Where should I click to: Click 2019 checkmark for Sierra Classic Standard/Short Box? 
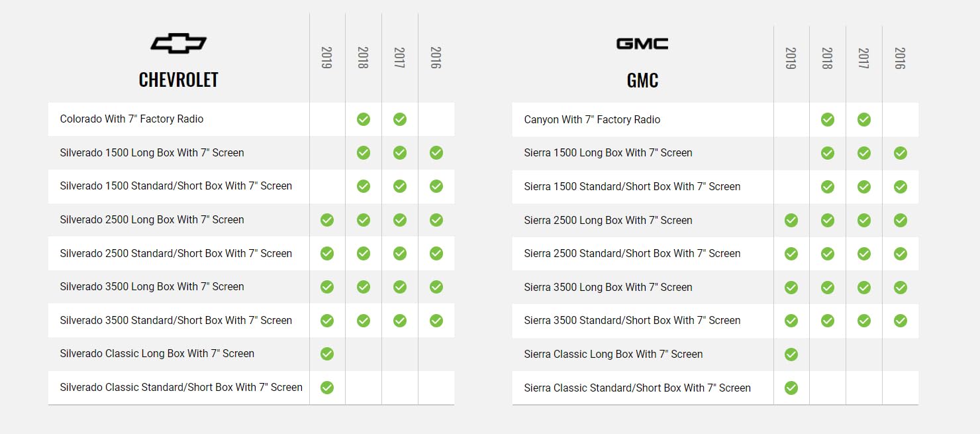[791, 388]
